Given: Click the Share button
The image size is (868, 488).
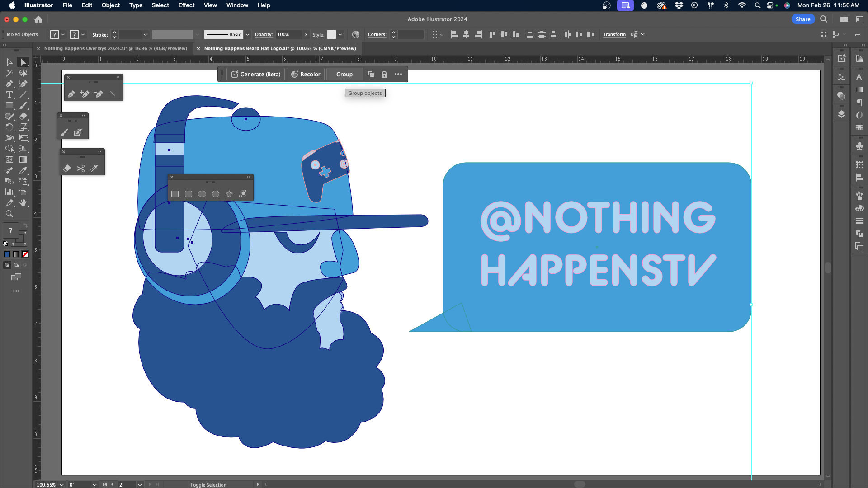Looking at the screenshot, I should point(803,19).
